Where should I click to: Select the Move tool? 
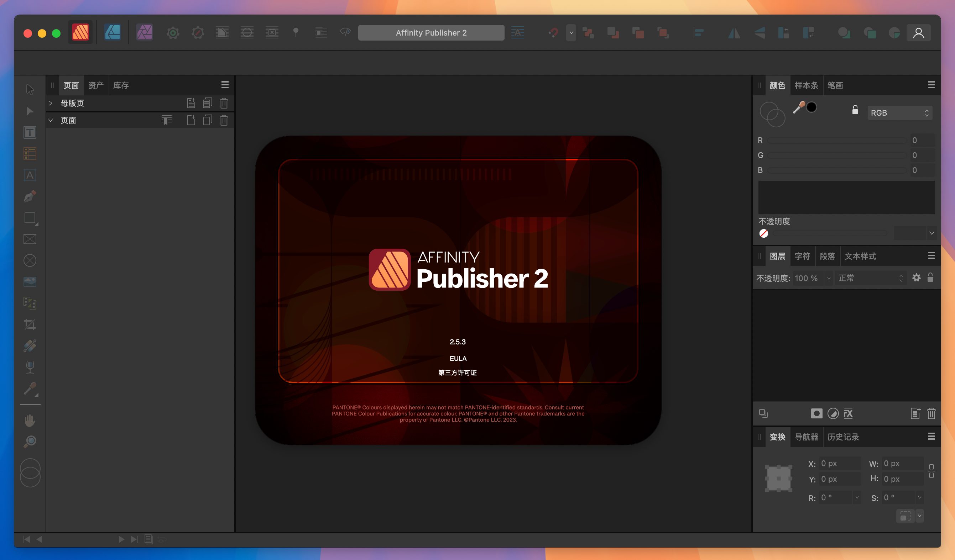(x=30, y=89)
